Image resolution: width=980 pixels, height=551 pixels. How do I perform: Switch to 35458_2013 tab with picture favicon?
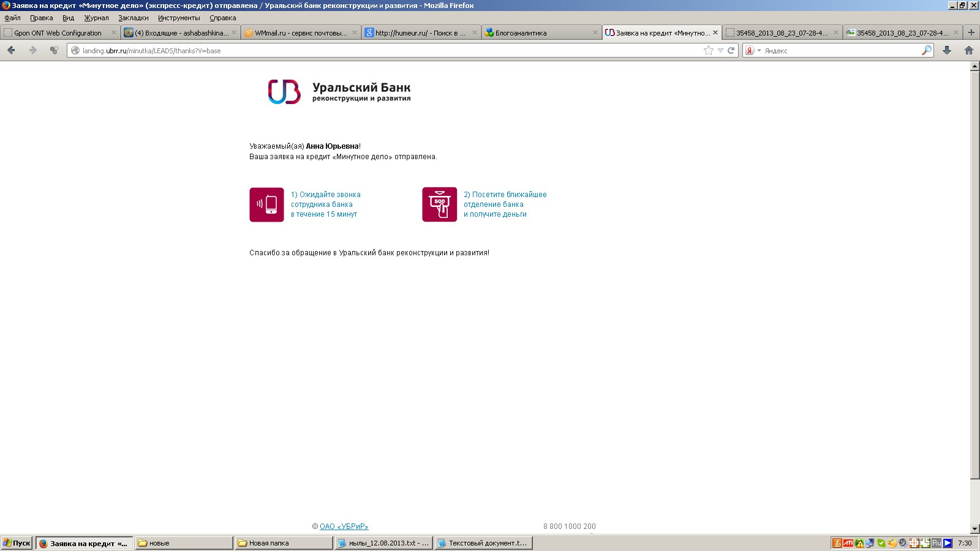click(x=902, y=33)
